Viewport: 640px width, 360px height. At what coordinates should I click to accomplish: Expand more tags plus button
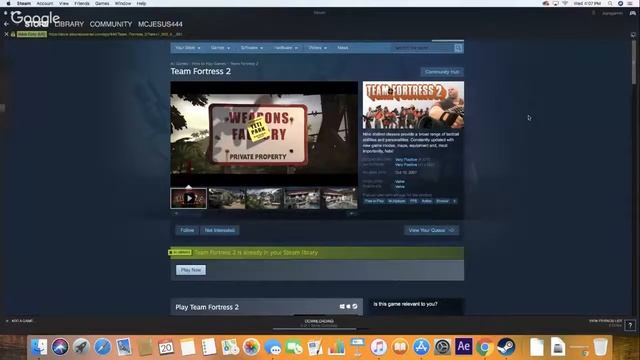coord(455,201)
